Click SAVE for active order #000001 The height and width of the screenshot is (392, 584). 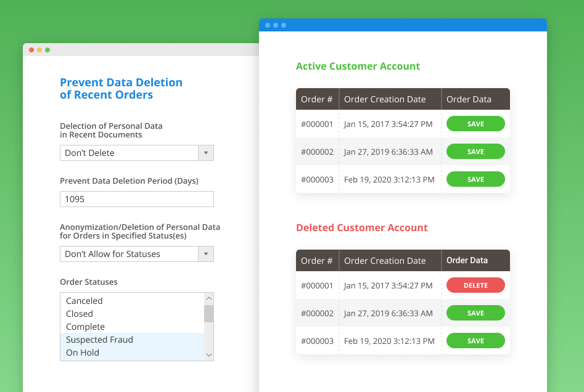pyautogui.click(x=475, y=124)
